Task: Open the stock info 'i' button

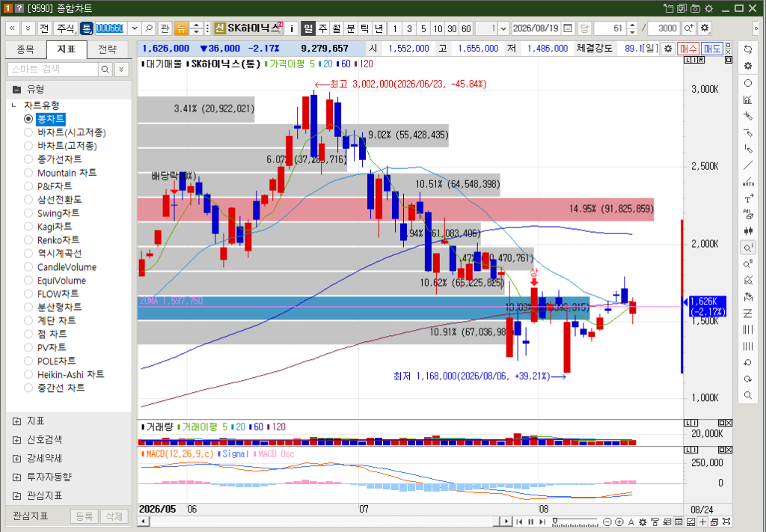Action: (x=291, y=28)
